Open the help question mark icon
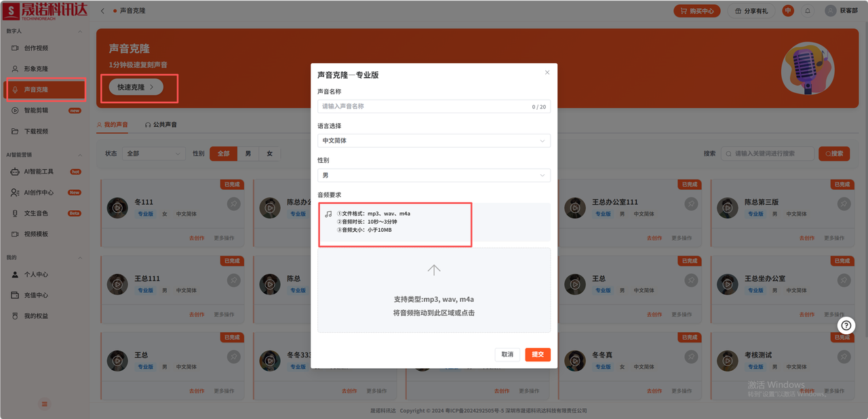Screen dimensions: 868x419 (x=846, y=325)
